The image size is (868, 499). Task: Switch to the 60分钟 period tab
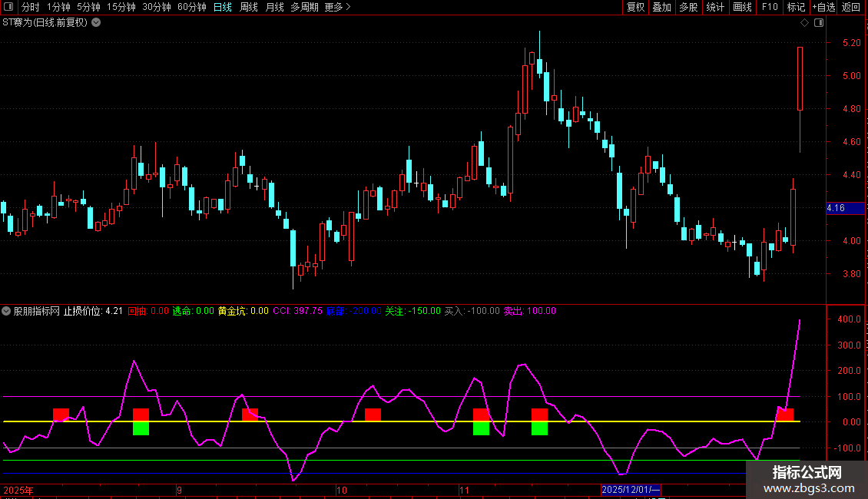coord(191,8)
